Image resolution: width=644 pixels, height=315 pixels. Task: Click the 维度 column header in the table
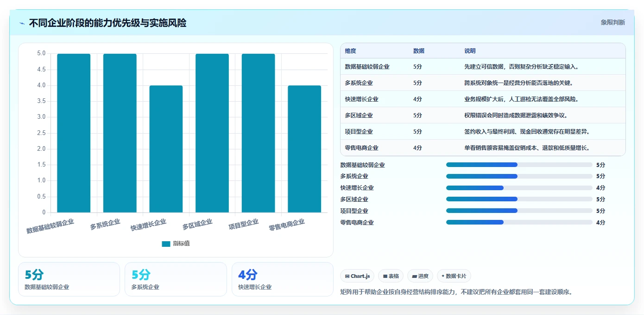click(x=351, y=51)
